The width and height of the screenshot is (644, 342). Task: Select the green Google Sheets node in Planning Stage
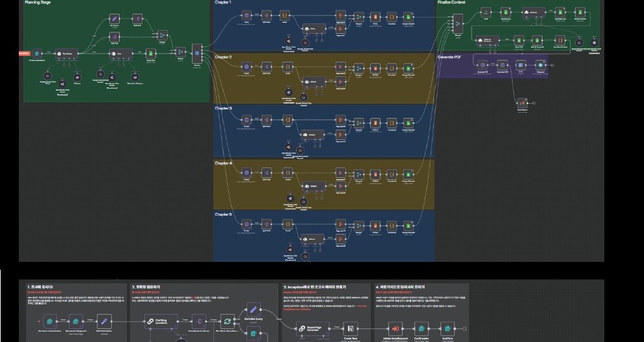[x=151, y=53]
